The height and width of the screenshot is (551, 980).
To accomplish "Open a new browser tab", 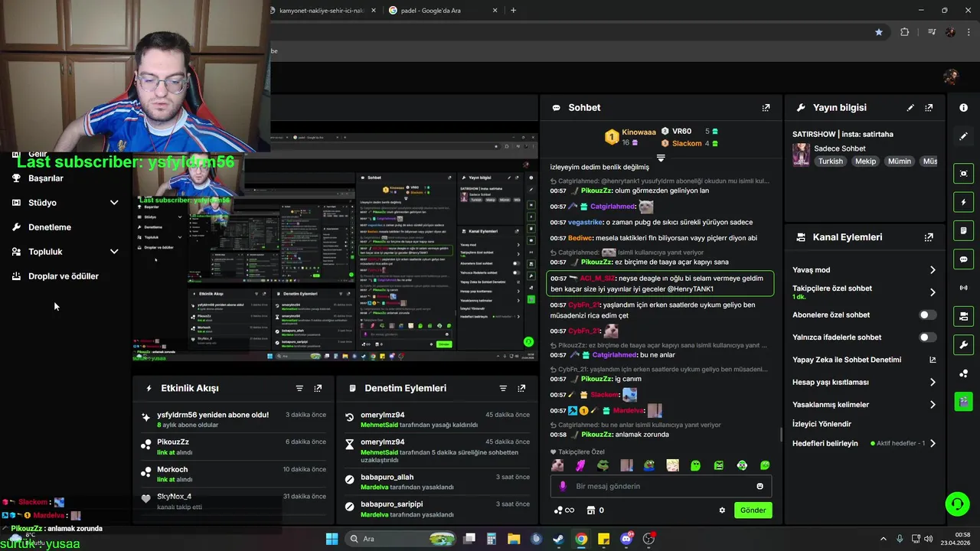I will (513, 11).
